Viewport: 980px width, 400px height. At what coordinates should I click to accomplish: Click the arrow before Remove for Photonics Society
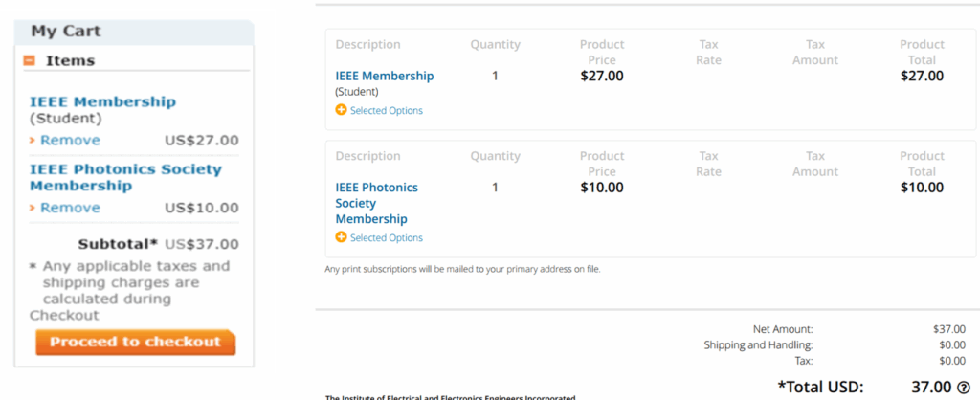pyautogui.click(x=33, y=208)
